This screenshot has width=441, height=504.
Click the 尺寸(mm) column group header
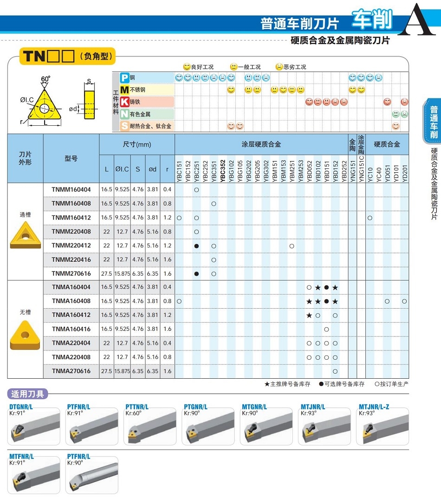point(137,145)
